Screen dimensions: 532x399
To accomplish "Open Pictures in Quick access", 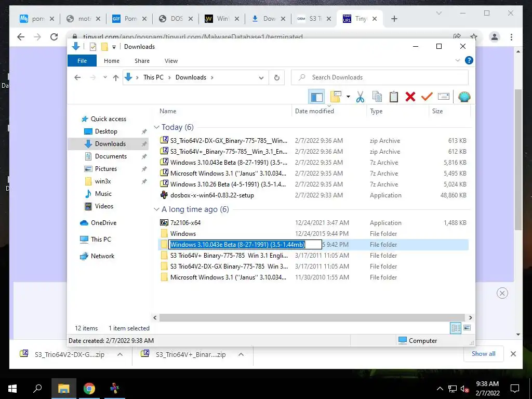I will pos(105,169).
